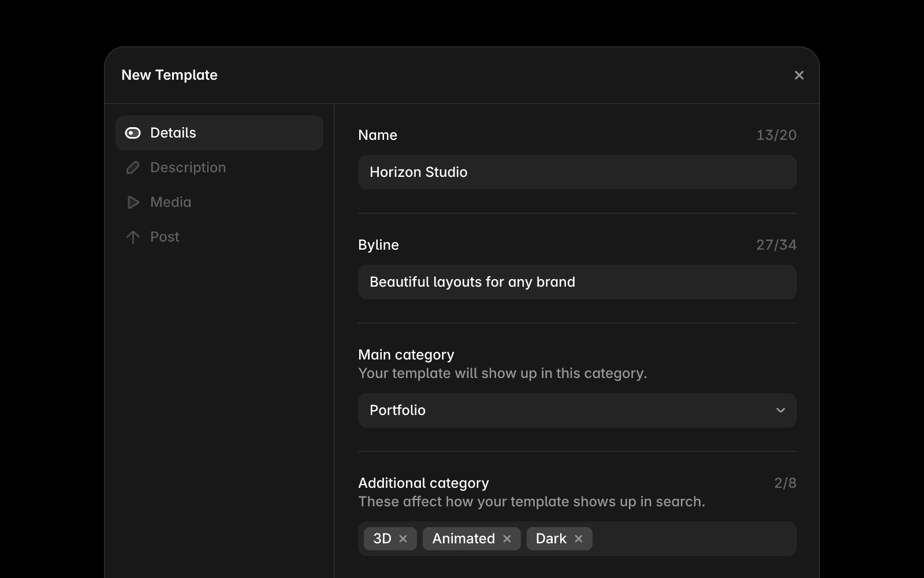The image size is (924, 578).
Task: Open the Main category Portfolio dropdown
Action: tap(577, 410)
